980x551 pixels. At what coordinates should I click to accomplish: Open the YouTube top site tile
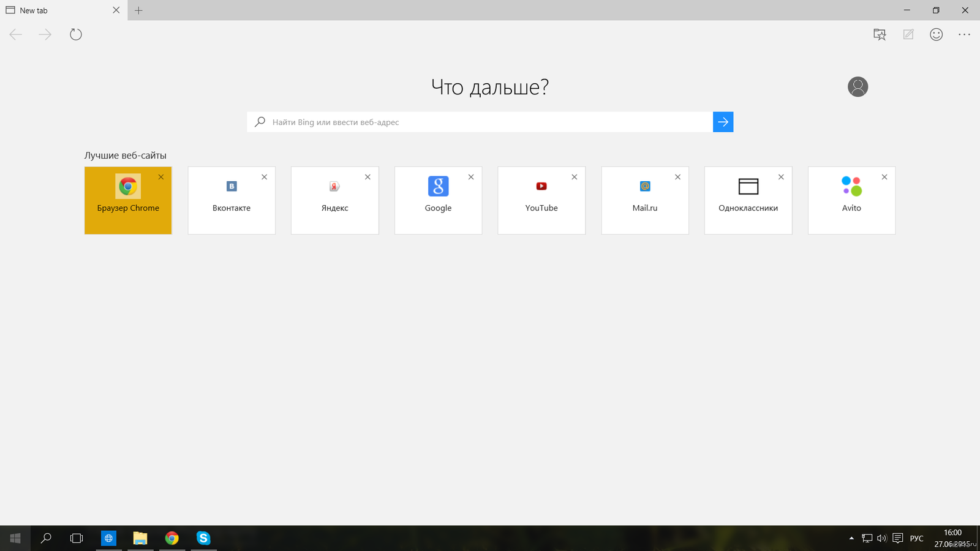[x=541, y=200]
